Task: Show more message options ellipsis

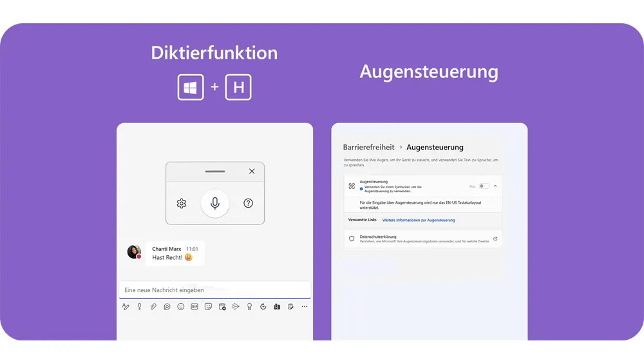Action: (x=305, y=307)
